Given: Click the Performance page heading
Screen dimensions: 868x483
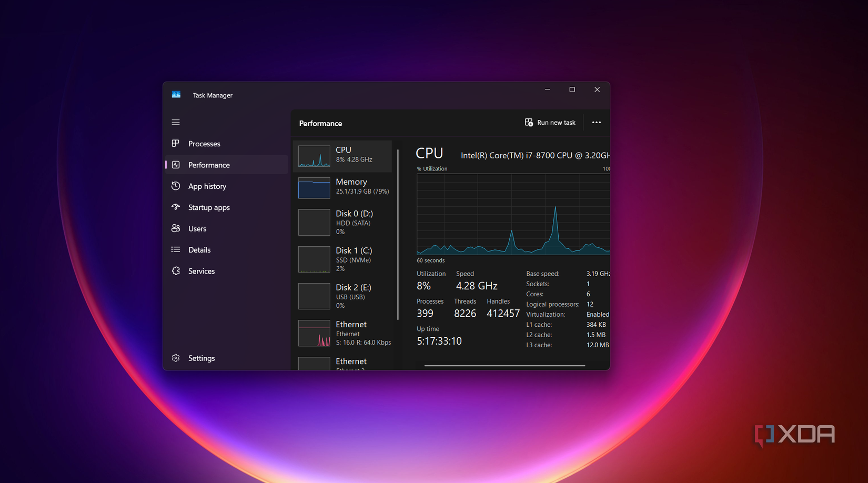Looking at the screenshot, I should point(320,124).
